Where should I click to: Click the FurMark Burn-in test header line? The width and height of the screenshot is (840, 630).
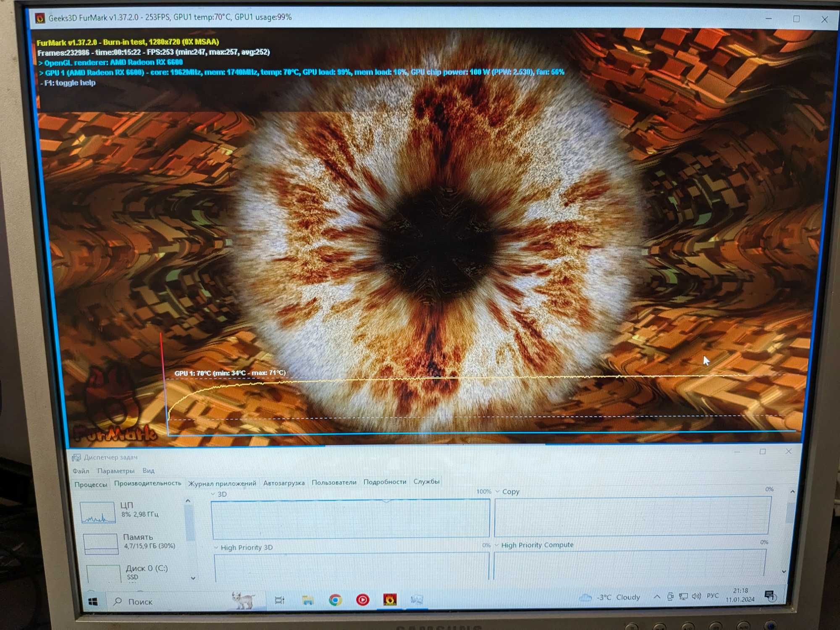point(128,42)
